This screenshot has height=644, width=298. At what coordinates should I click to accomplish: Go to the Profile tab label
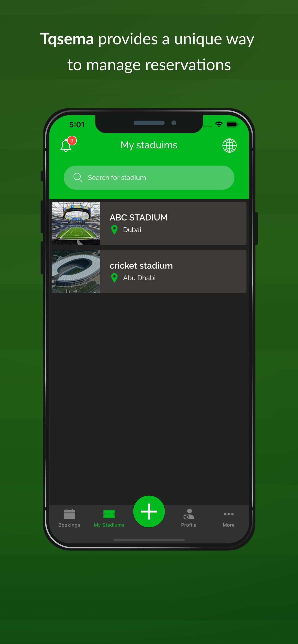[x=189, y=525]
